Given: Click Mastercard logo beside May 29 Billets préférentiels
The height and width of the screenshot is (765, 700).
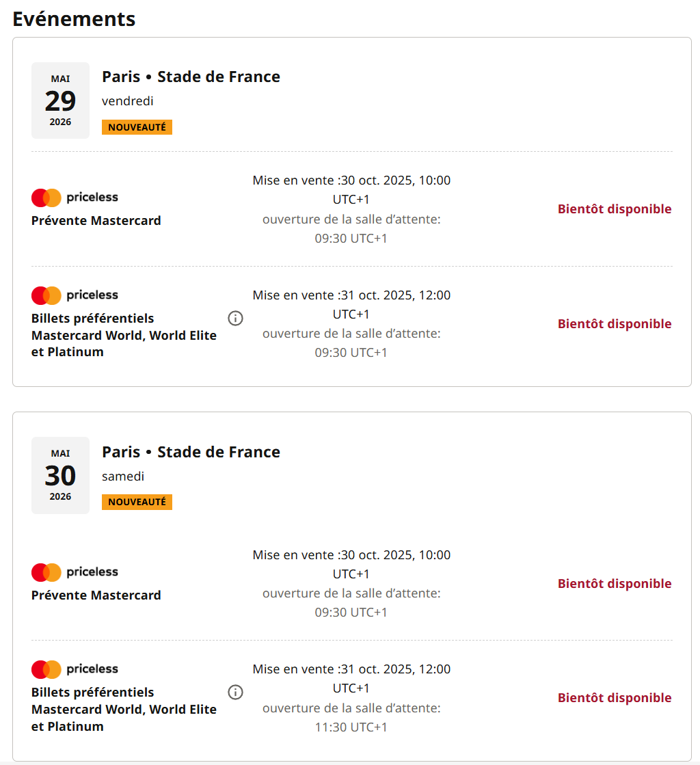Looking at the screenshot, I should coord(75,295).
